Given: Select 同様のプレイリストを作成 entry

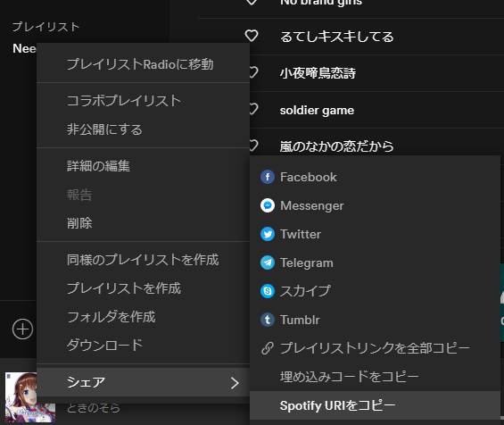Looking at the screenshot, I should point(143,260).
